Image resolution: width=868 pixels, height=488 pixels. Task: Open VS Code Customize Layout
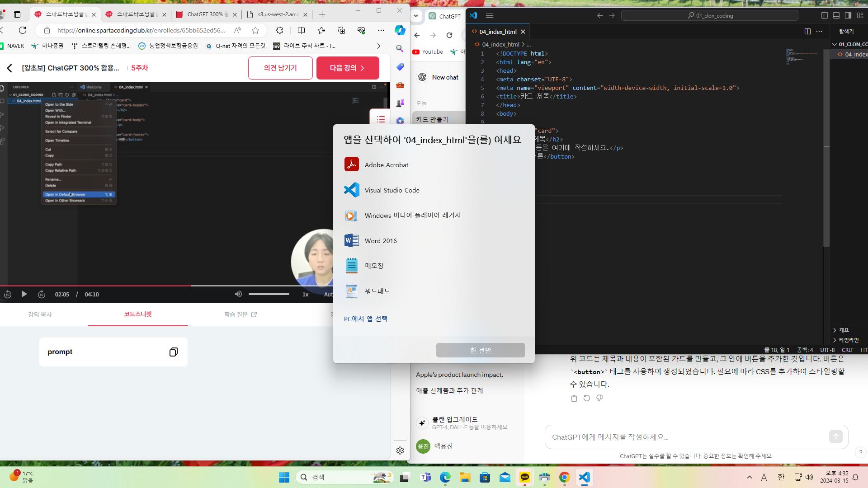[860, 15]
